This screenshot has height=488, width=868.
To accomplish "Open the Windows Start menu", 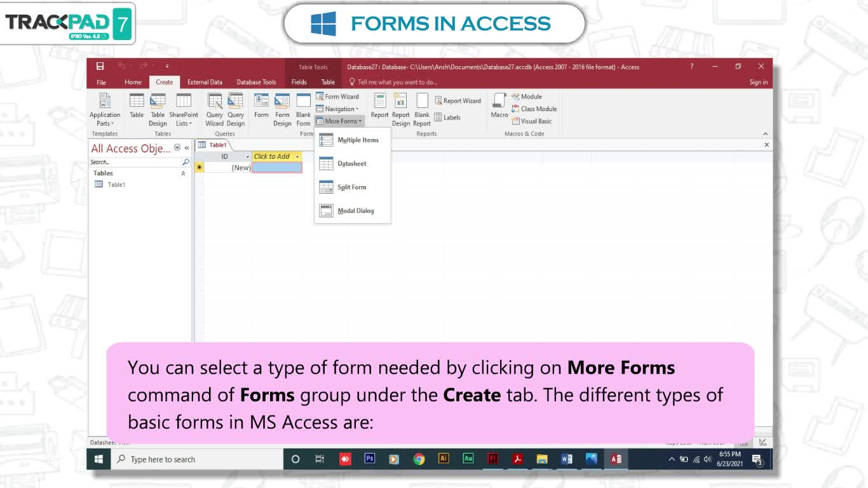I will point(99,459).
